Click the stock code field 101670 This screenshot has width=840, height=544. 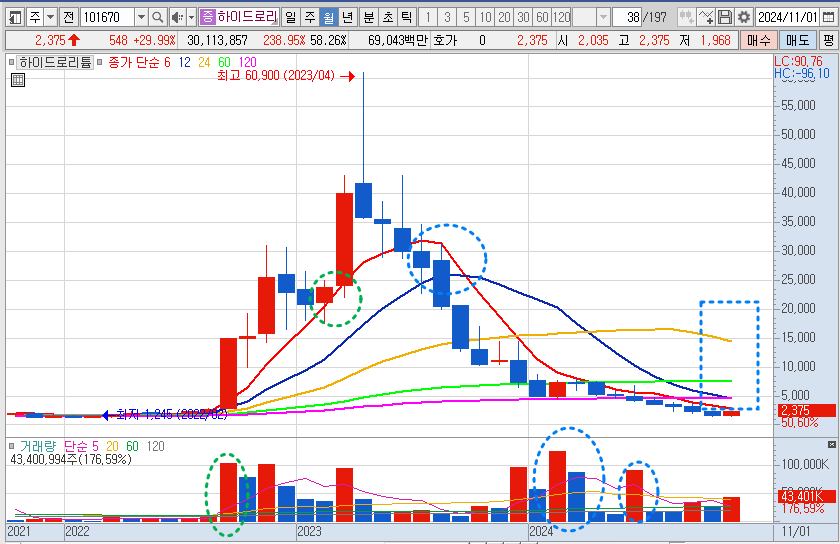coord(107,17)
